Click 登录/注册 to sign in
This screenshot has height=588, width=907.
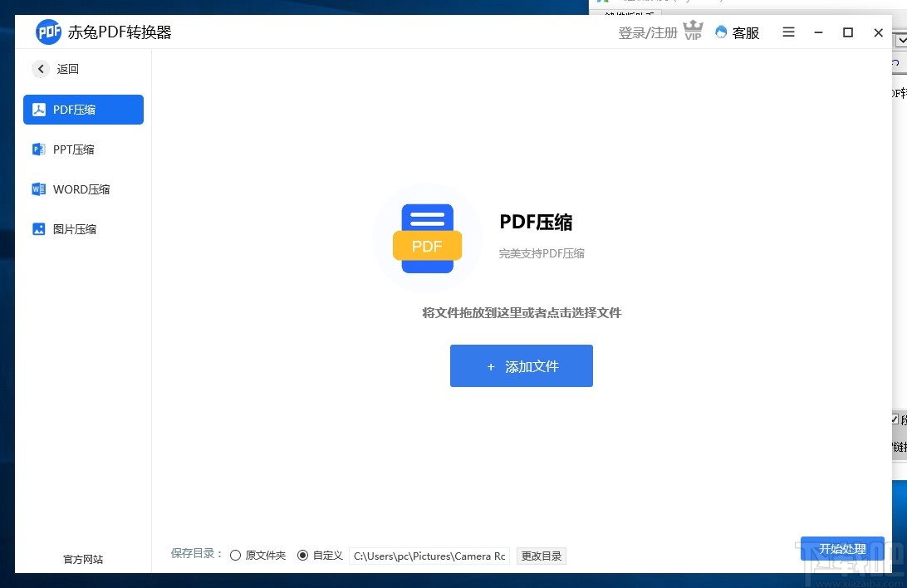coord(647,32)
